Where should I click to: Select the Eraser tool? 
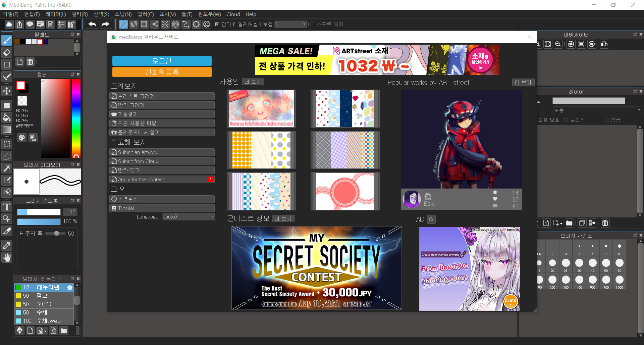(7, 52)
